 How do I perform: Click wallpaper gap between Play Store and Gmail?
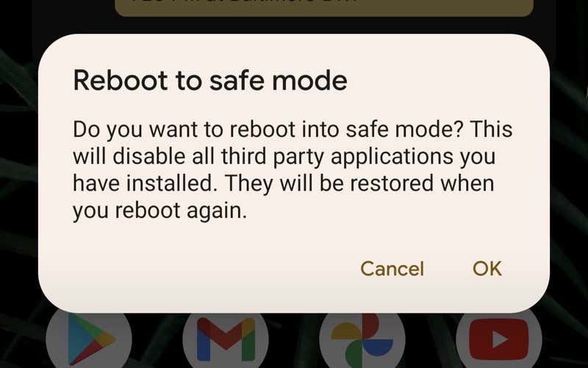(x=157, y=342)
